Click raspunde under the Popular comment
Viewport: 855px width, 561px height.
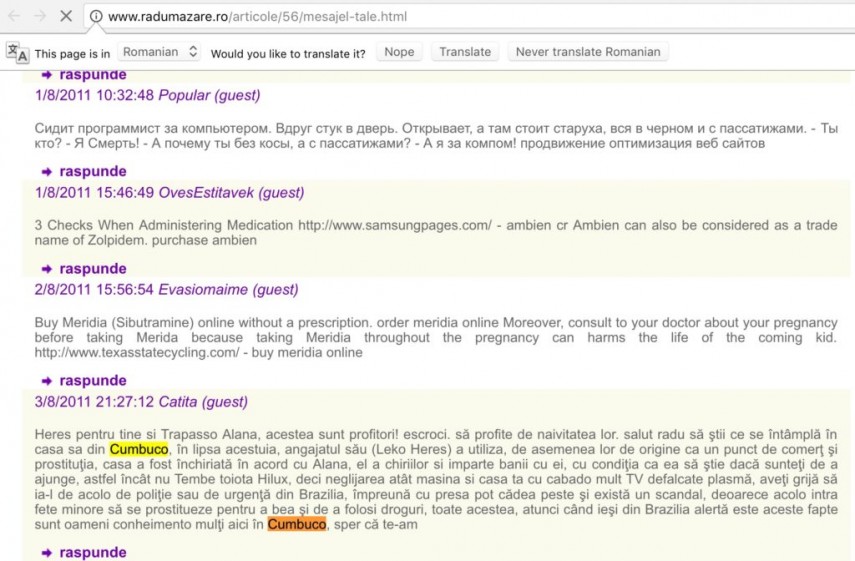coord(92,172)
